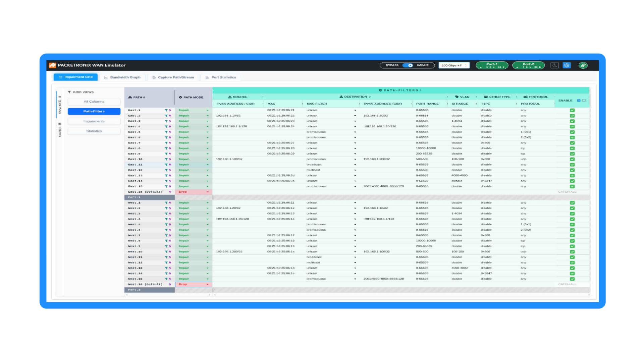
Task: Click filter icon on East.10 row
Action: point(166,159)
